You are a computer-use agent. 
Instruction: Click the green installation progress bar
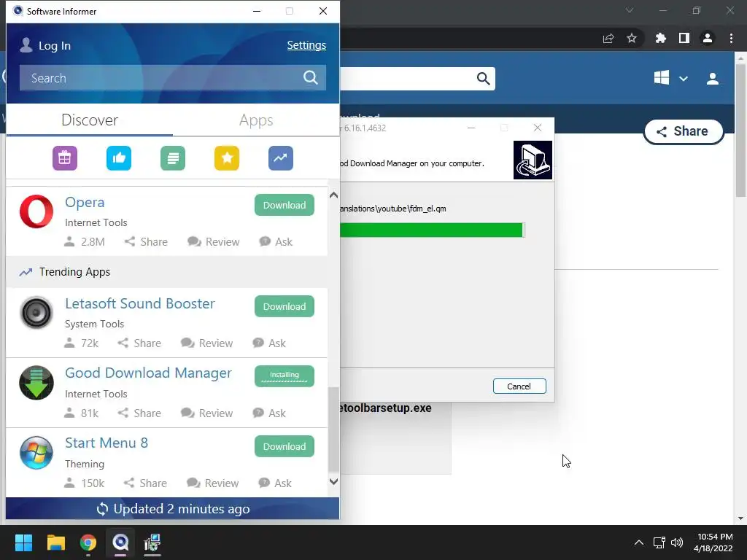tap(432, 230)
